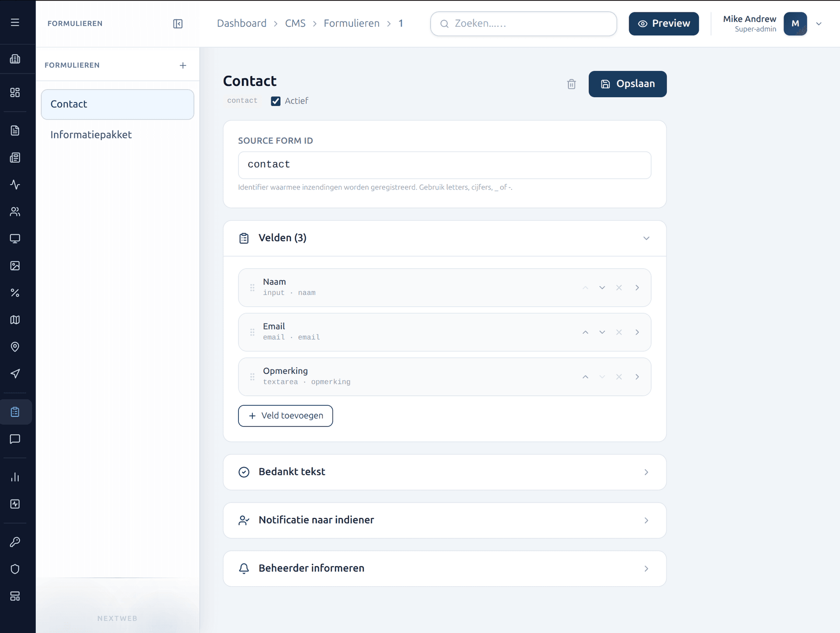This screenshot has width=840, height=633.
Task: Move the Naam field down
Action: (x=602, y=288)
